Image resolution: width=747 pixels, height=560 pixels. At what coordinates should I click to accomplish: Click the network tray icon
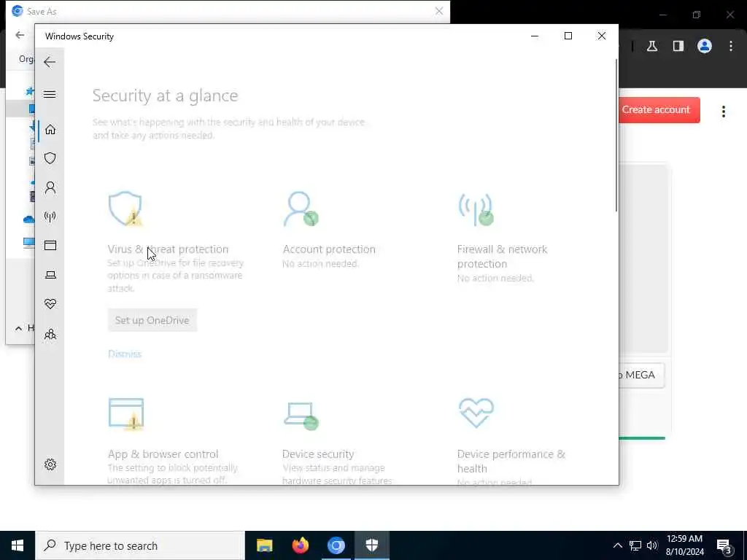click(x=635, y=545)
